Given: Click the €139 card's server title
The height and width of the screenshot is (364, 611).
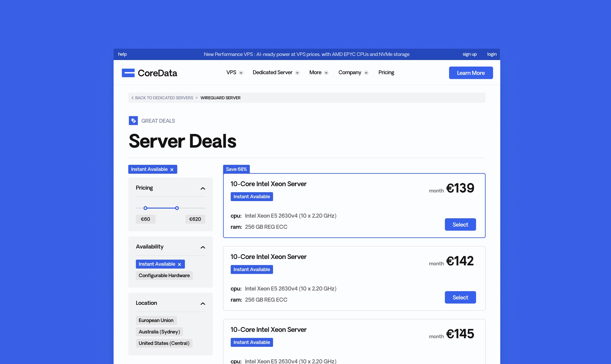Looking at the screenshot, I should point(268,184).
